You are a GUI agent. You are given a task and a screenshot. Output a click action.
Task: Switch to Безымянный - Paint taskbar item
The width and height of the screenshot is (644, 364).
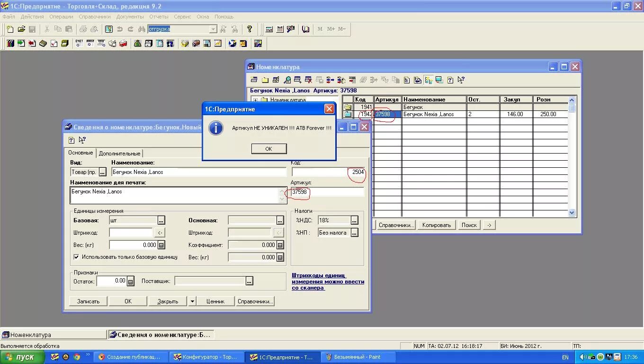(x=358, y=357)
